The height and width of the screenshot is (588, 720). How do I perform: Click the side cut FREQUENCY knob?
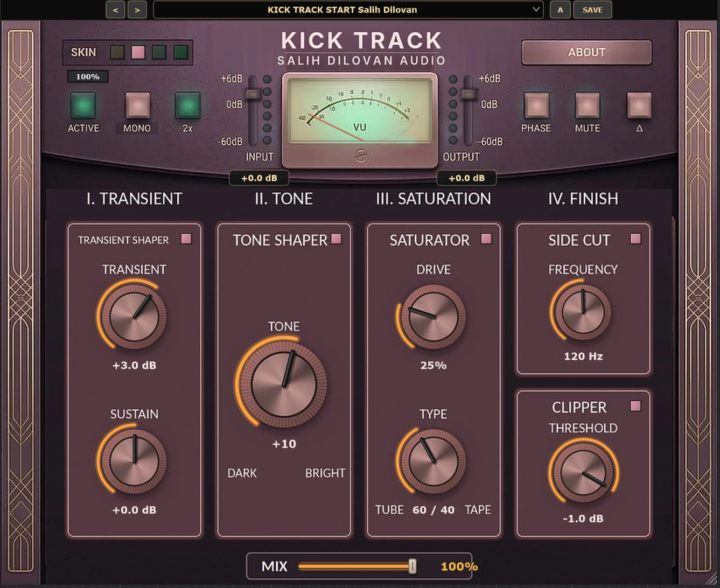point(583,312)
